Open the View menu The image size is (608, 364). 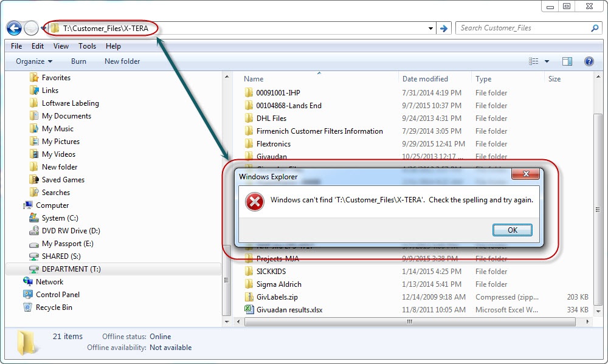pyautogui.click(x=61, y=46)
